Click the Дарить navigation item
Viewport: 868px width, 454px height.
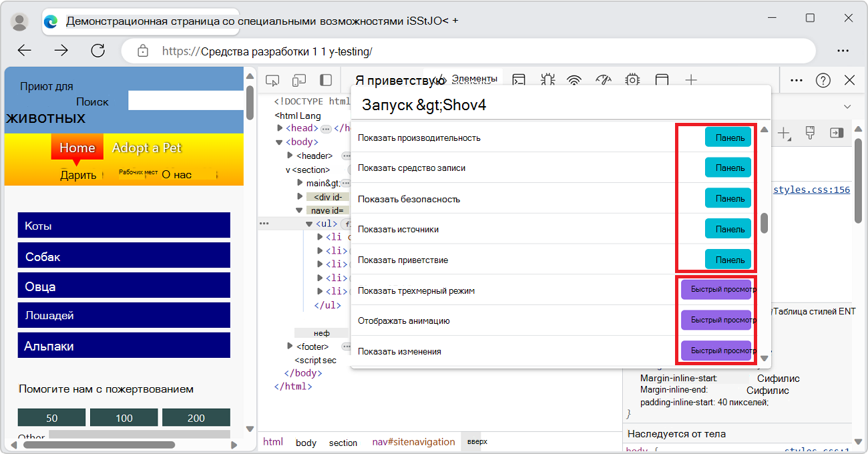pyautogui.click(x=78, y=175)
